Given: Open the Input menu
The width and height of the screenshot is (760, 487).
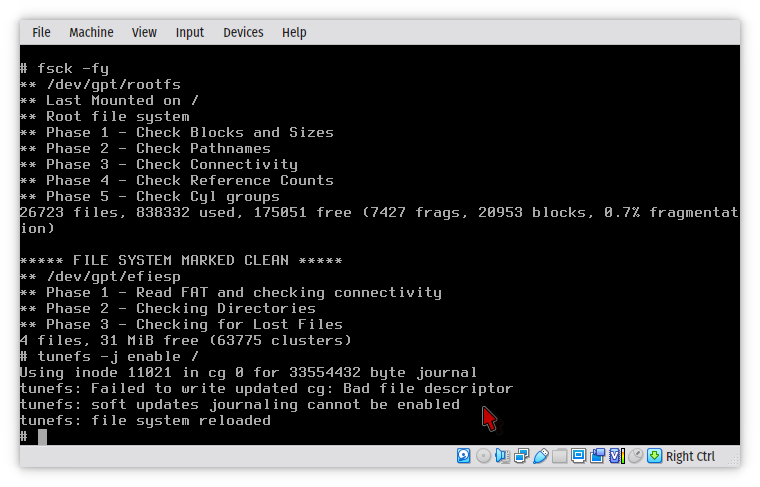Looking at the screenshot, I should pyautogui.click(x=189, y=32).
